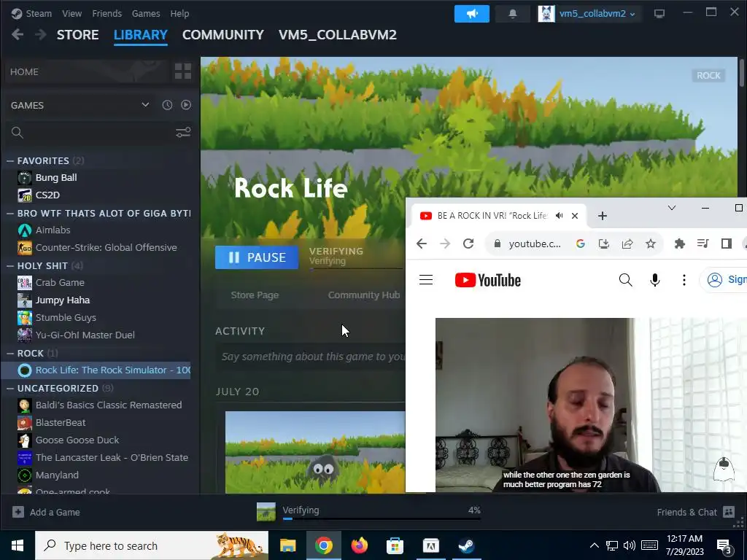The image size is (747, 560).
Task: Open the Games menu
Action: pyautogui.click(x=146, y=13)
